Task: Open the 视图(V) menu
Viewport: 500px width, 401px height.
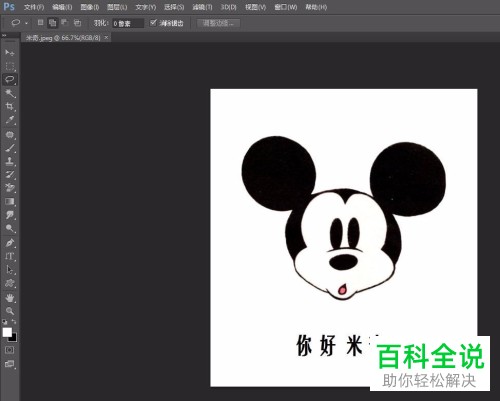Action: coord(256,7)
